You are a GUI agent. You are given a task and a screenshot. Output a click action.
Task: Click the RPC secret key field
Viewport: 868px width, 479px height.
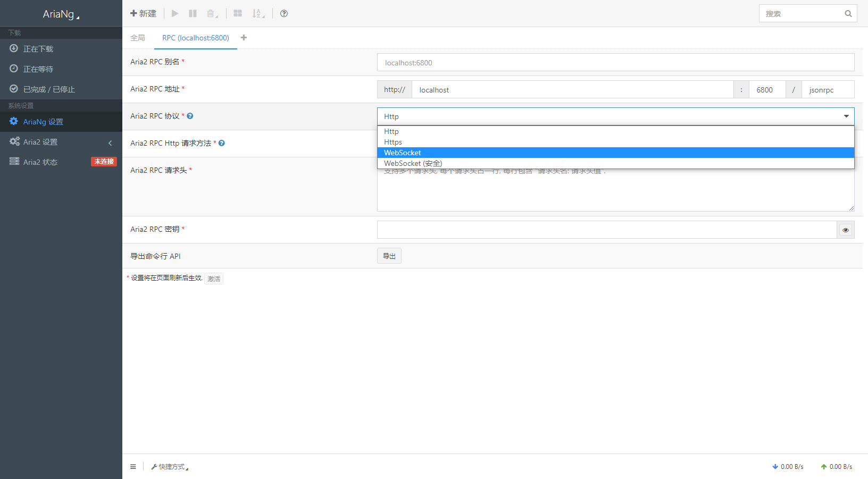[607, 230]
